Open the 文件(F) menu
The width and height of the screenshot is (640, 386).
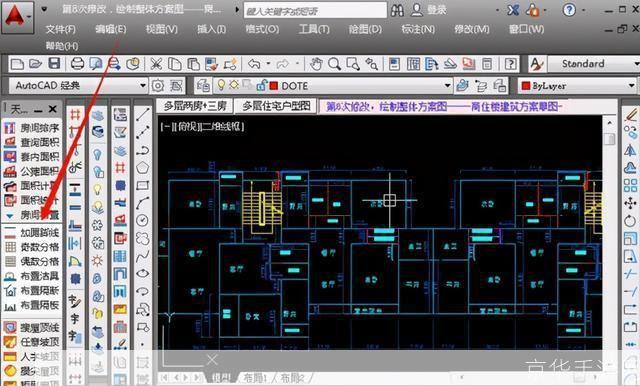60,29
